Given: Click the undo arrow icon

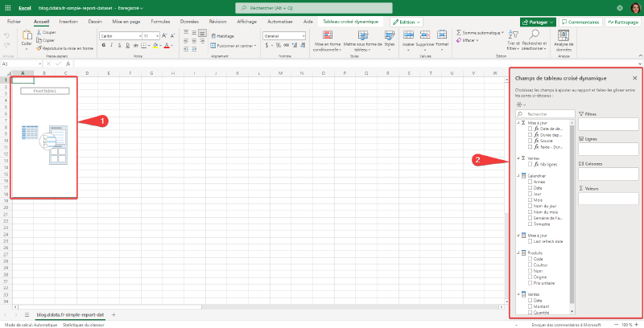Looking at the screenshot, I should (x=6, y=35).
